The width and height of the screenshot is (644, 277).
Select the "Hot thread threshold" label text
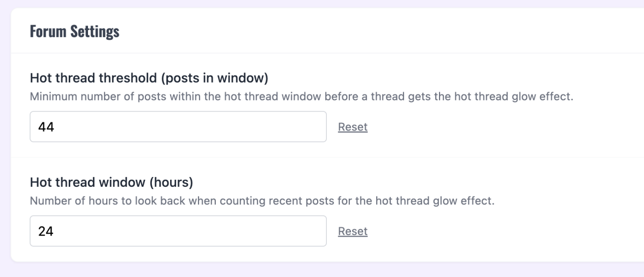(93, 78)
